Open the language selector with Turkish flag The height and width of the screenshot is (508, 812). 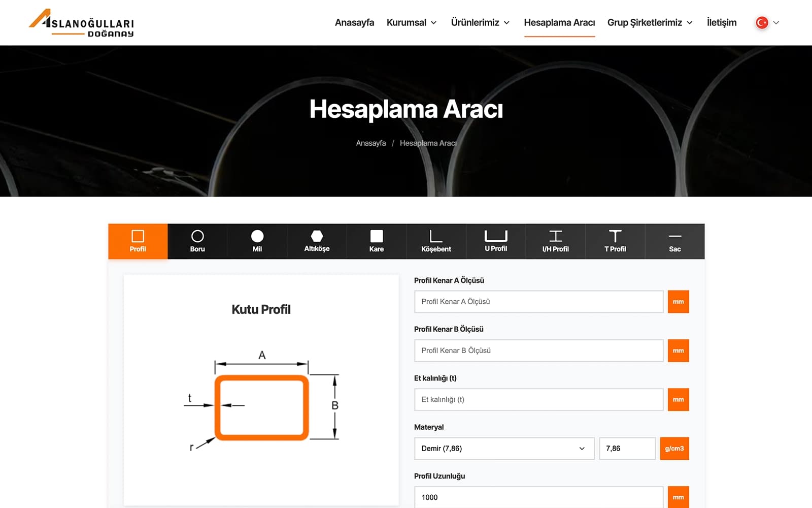coord(766,22)
